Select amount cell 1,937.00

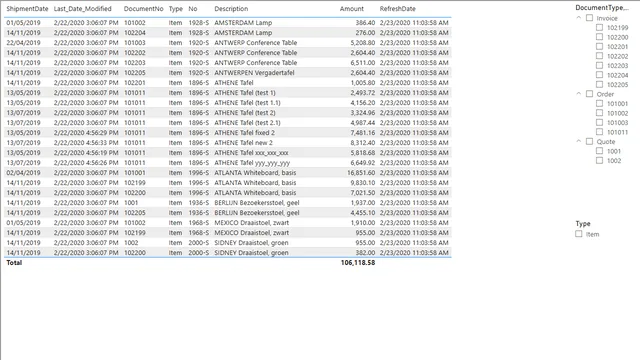pyautogui.click(x=362, y=202)
